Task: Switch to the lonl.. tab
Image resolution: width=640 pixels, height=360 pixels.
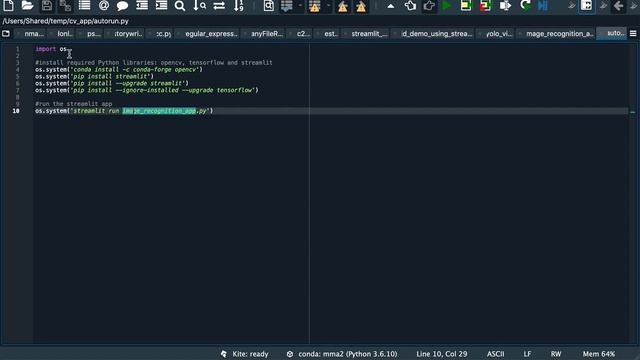Action: (x=64, y=33)
